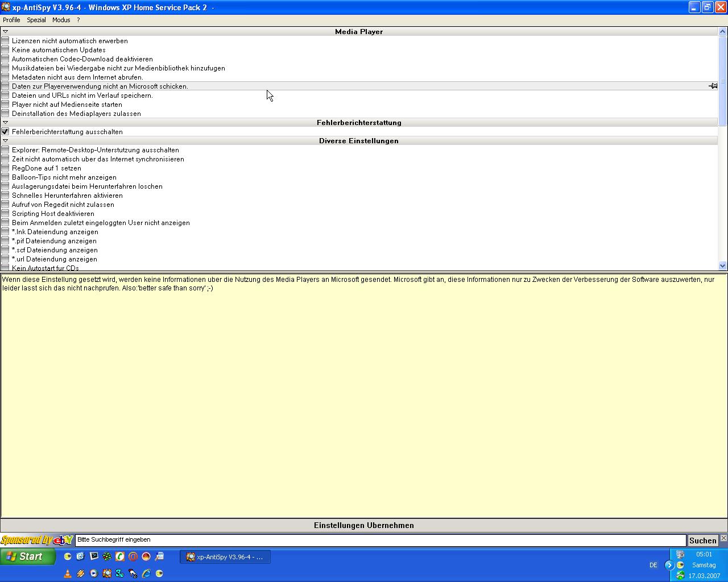
Task: Click Einstellungen Ubernehmen button
Action: [x=364, y=525]
